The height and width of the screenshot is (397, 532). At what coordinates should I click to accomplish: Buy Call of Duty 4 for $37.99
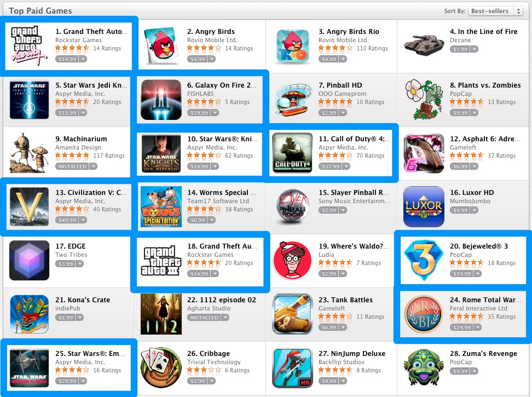[330, 166]
